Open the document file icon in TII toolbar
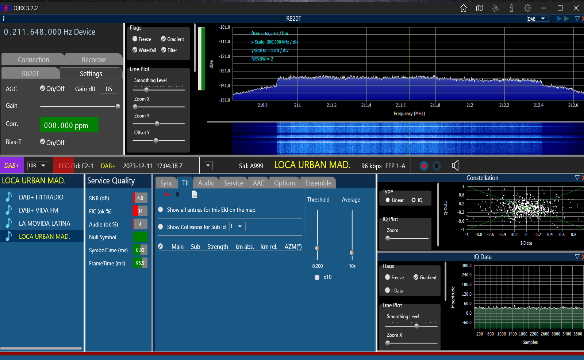584x360 pixels. point(194,194)
